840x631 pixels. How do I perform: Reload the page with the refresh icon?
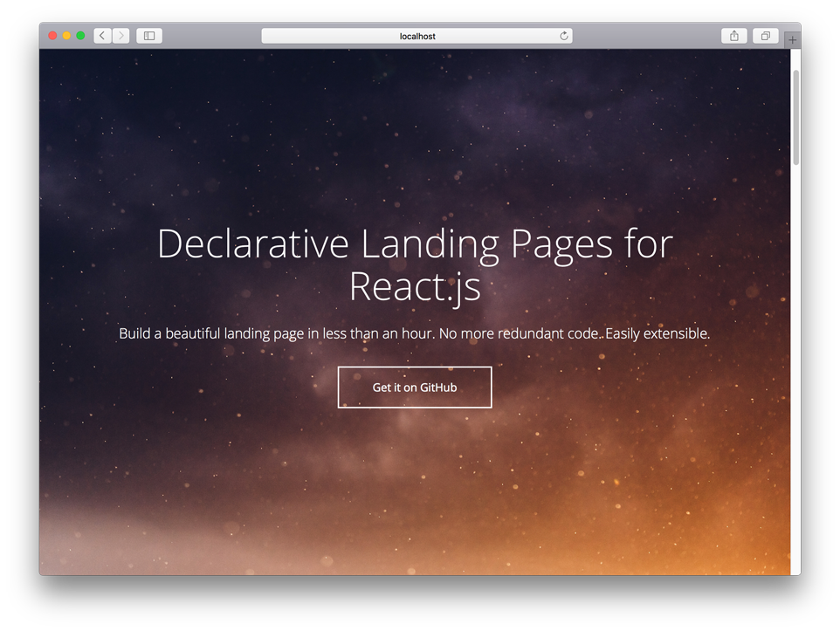click(x=564, y=36)
